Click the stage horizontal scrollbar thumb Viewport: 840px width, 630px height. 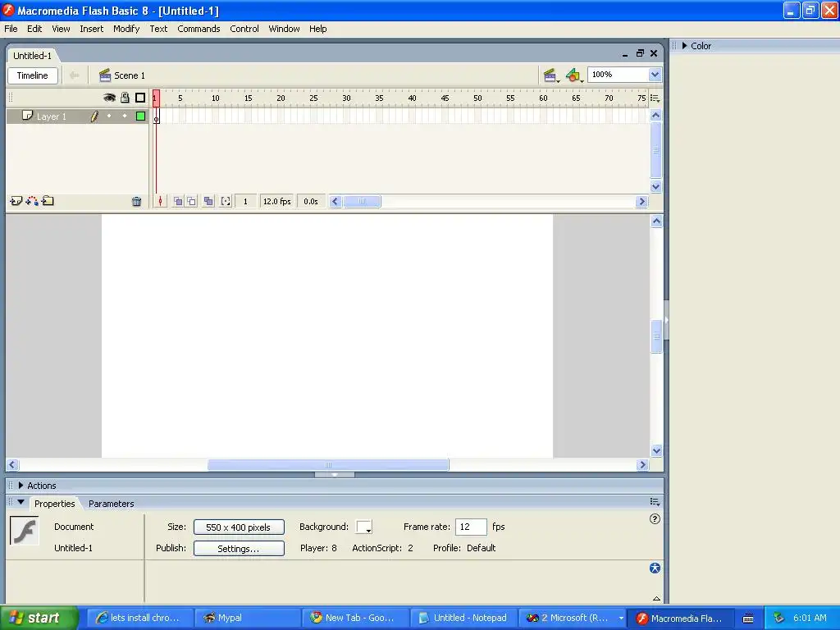click(x=328, y=465)
